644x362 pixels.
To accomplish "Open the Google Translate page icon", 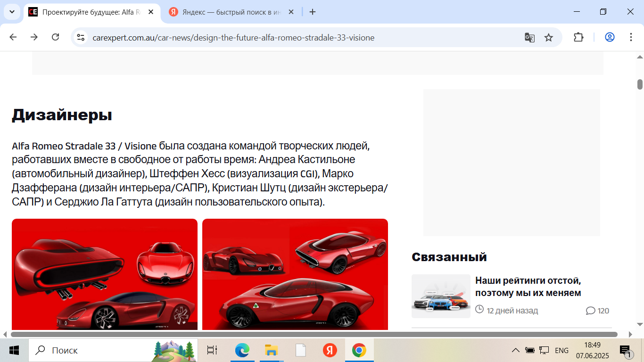I will coord(529,38).
